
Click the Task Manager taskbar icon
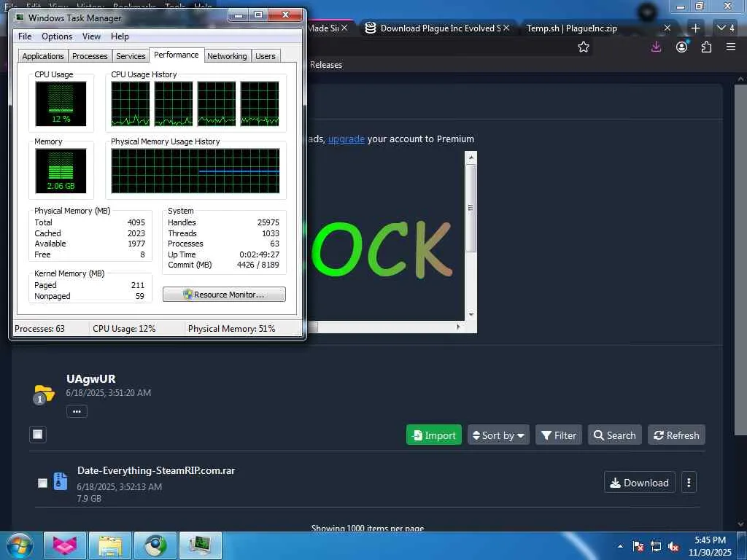coord(200,545)
